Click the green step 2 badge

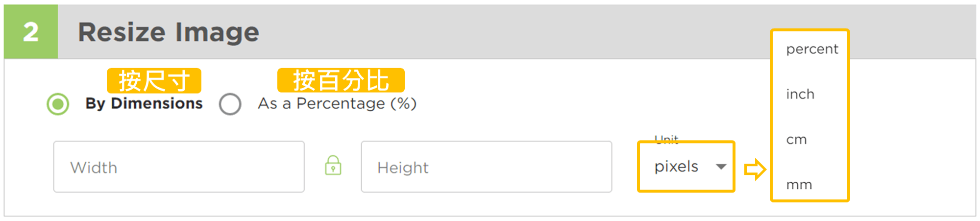31,32
